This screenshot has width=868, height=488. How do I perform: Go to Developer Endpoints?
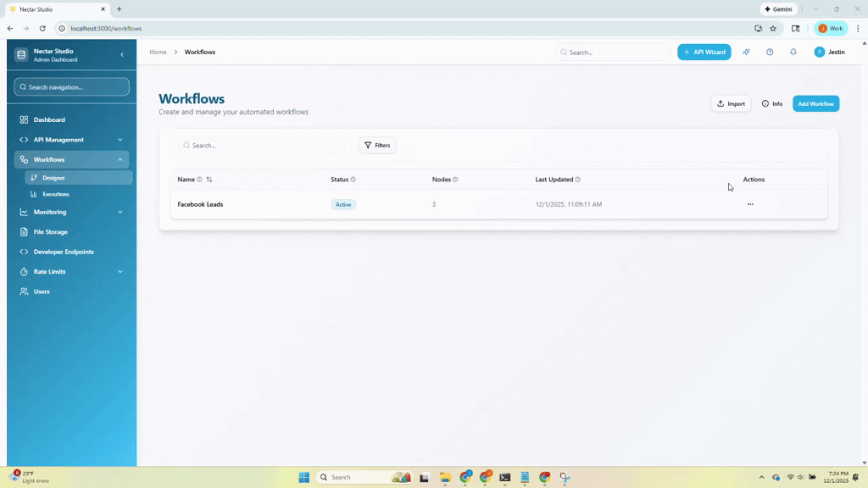pos(71,252)
